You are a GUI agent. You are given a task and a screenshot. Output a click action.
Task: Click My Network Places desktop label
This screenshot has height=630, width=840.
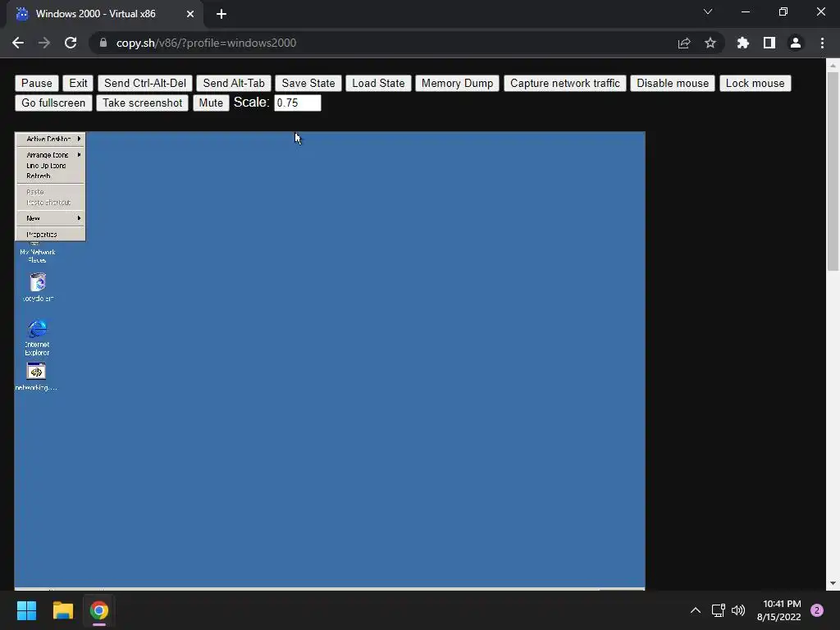(x=37, y=256)
